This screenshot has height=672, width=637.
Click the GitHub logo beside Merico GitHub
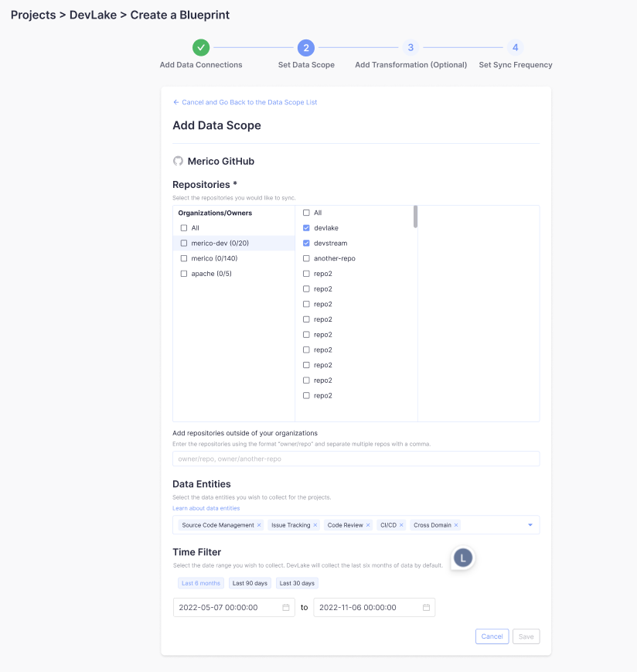[178, 161]
